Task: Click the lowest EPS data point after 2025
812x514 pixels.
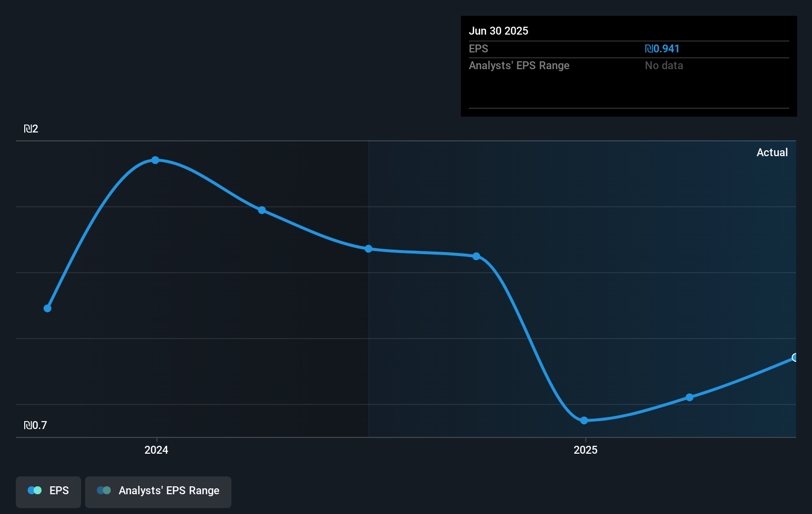Action: click(x=585, y=421)
